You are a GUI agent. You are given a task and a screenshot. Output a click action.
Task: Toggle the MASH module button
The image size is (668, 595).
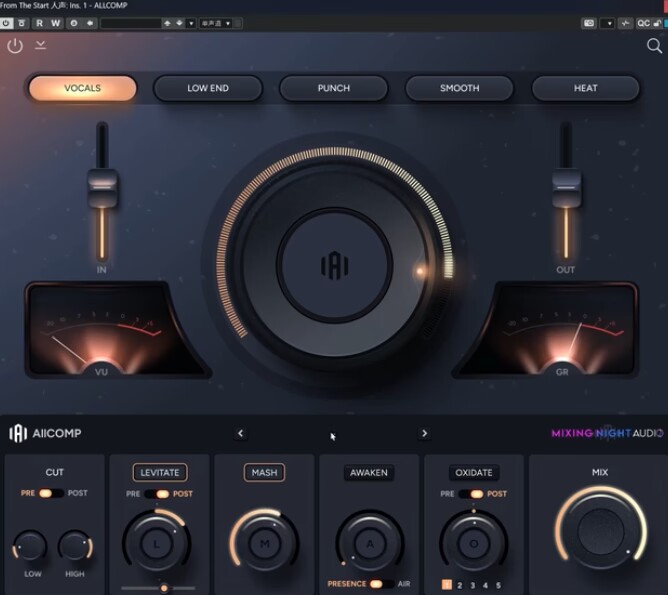point(264,472)
